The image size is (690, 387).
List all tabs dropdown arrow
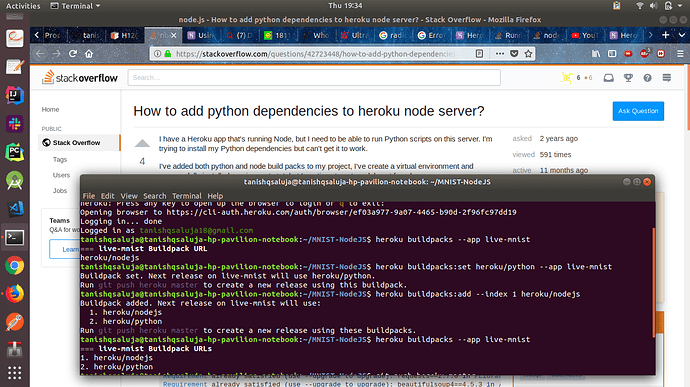(x=682, y=35)
